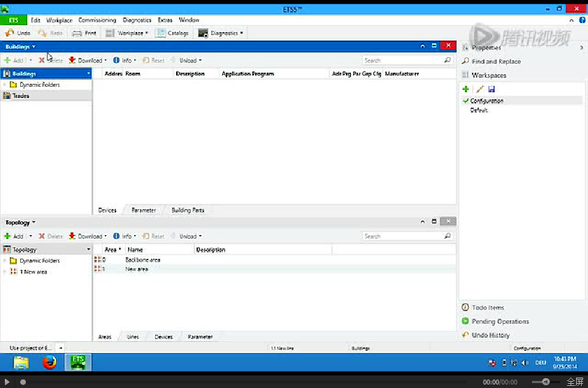Add a new workspace with the green plus
Viewport: 588px width, 388px height.
(466, 89)
